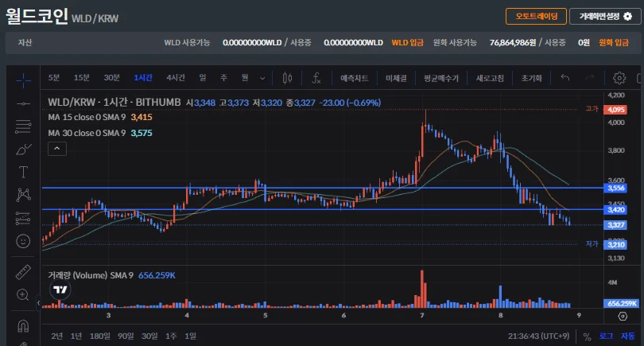This screenshot has width=644, height=346.
Task: Expand the left drawing toolbar handle
Action: 39,303
